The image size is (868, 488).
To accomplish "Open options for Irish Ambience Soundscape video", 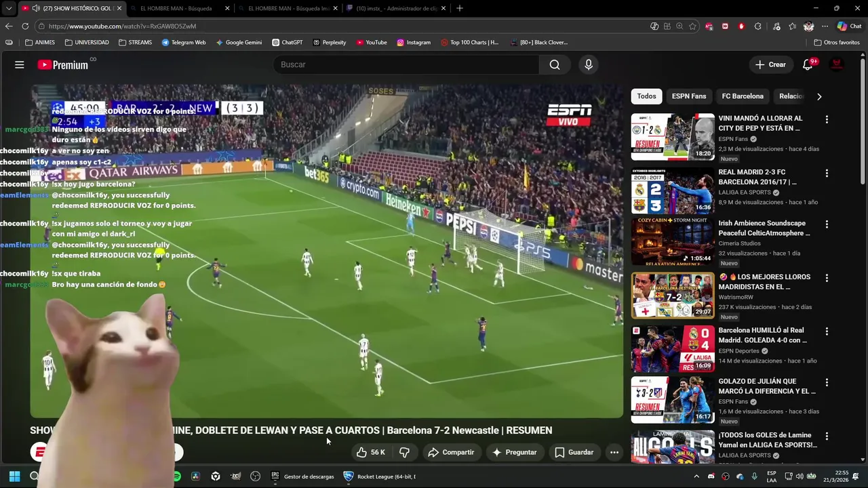I will point(827,224).
